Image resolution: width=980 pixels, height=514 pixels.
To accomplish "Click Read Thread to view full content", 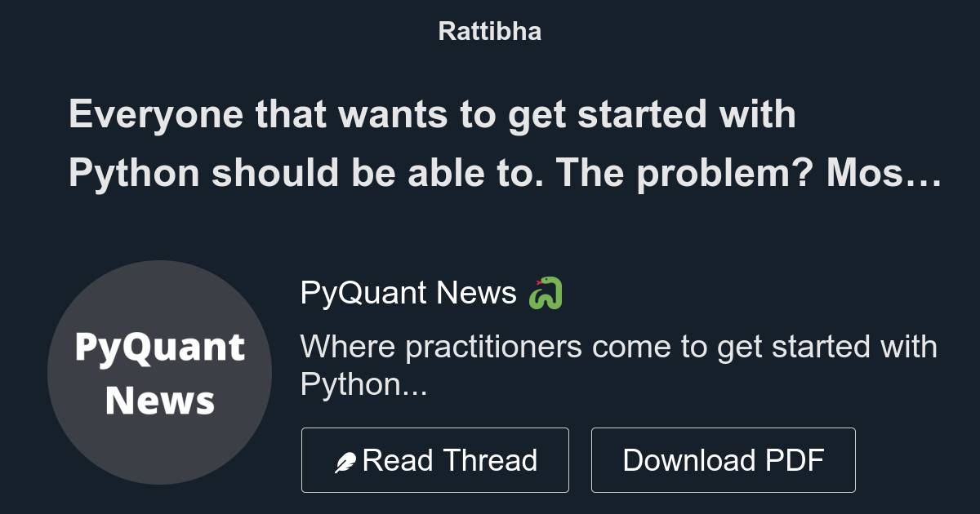I will click(434, 459).
